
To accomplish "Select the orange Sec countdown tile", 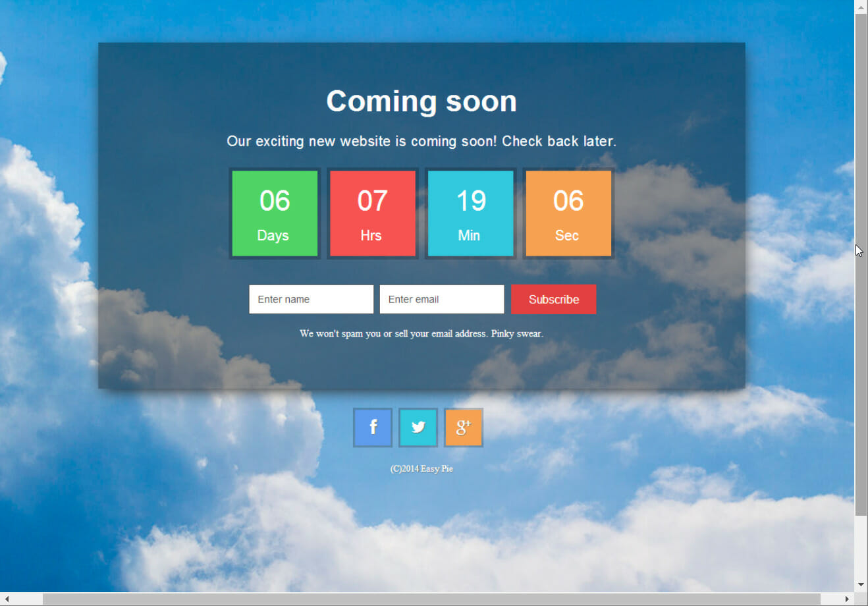I will point(568,213).
